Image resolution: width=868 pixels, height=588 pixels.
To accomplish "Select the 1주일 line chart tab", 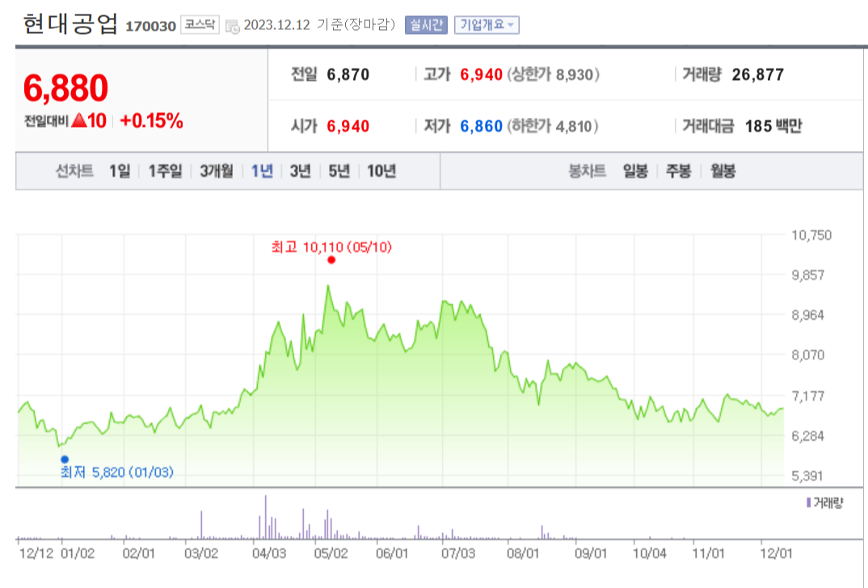I will point(165,171).
